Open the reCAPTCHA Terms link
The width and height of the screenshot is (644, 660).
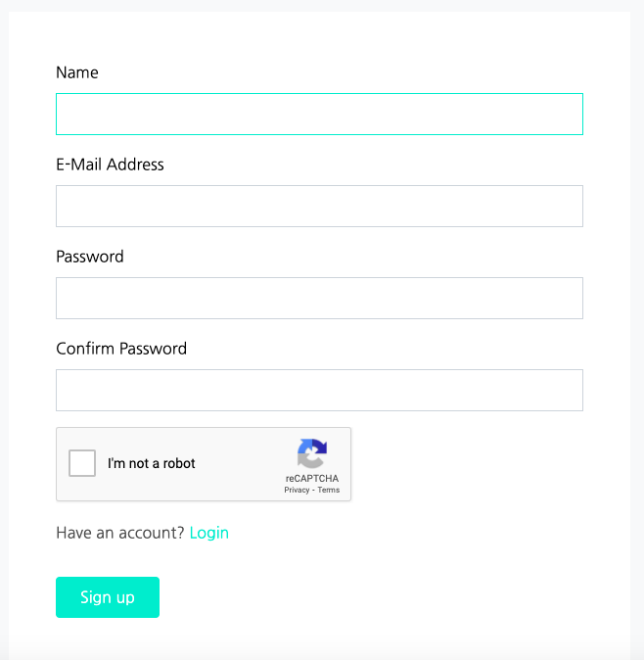[x=329, y=490]
